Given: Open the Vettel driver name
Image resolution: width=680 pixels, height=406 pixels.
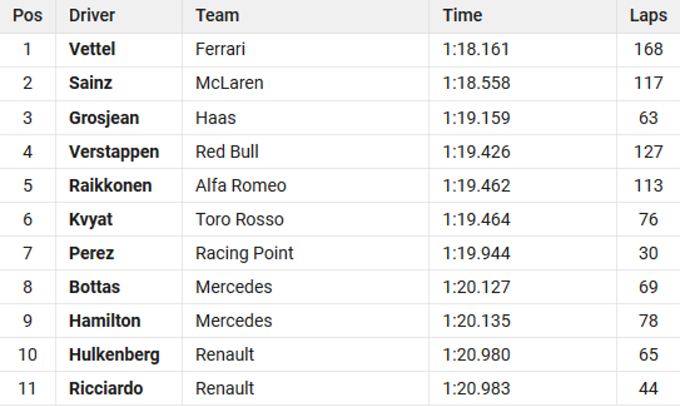Looking at the screenshot, I should 92,50.
